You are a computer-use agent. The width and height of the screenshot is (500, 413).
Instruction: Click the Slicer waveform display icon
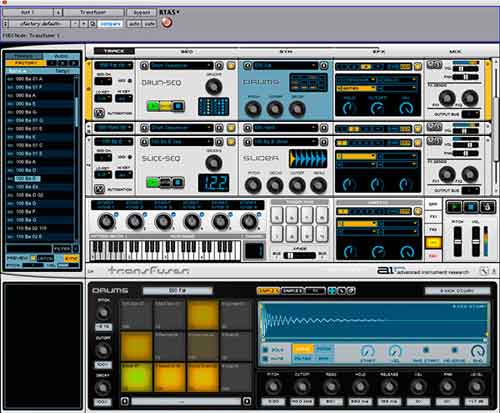coord(308,158)
